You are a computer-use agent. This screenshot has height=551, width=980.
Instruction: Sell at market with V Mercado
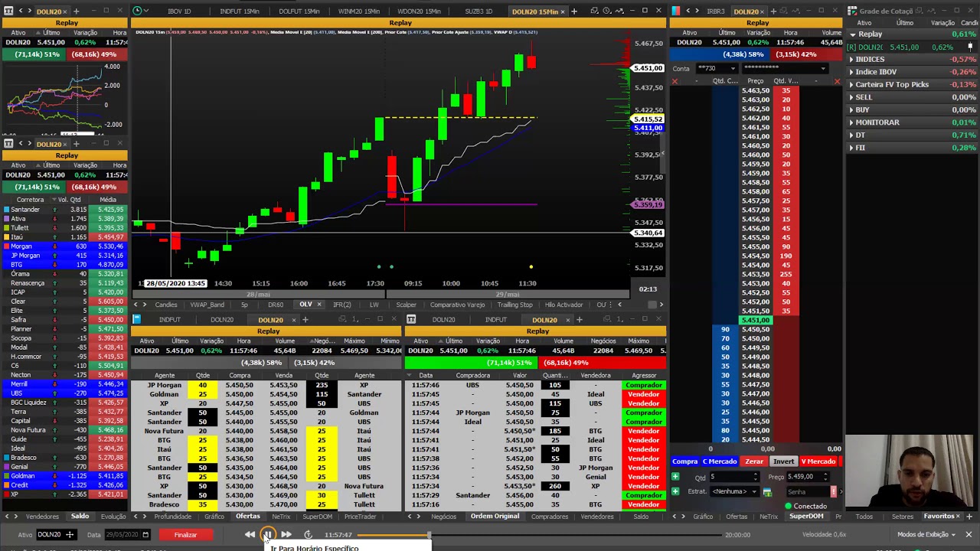pos(818,461)
